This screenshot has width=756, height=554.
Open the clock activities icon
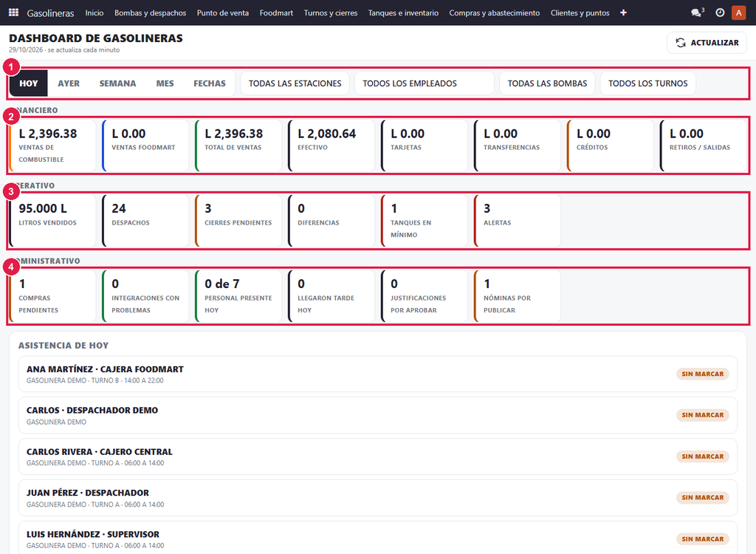(719, 13)
